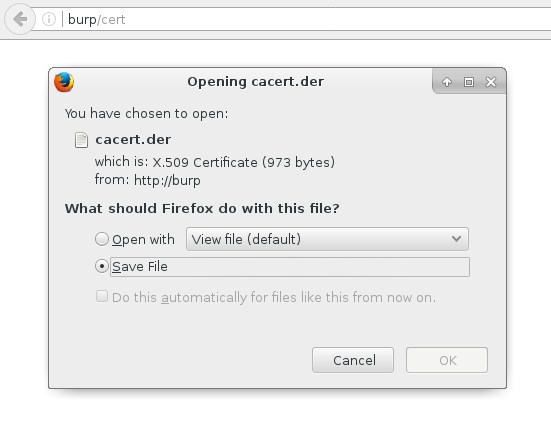Roll up the dialog with the up-arrow button
This screenshot has width=551, height=421.
click(447, 82)
